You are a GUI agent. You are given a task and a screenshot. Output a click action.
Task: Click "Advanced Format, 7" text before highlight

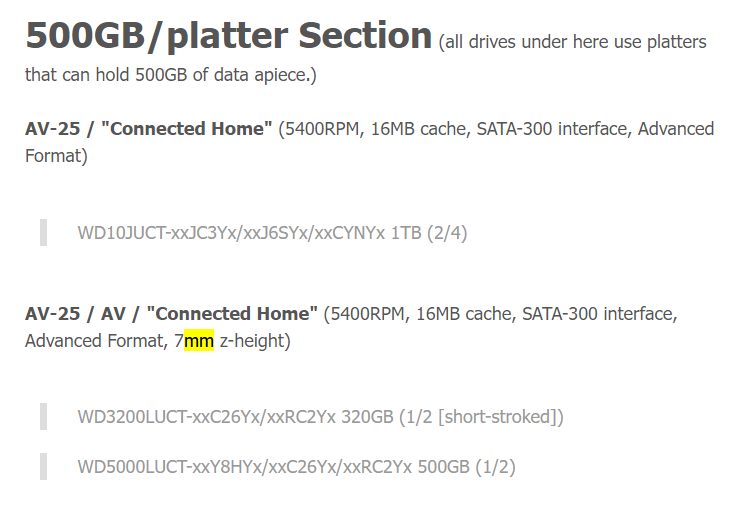[x=104, y=341]
